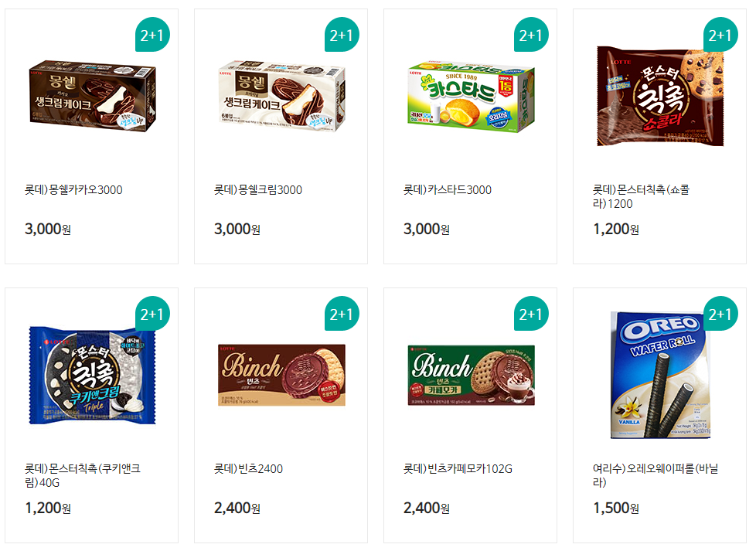Select the blue 칙촉 쿠키앤크림 package image

coord(93,375)
